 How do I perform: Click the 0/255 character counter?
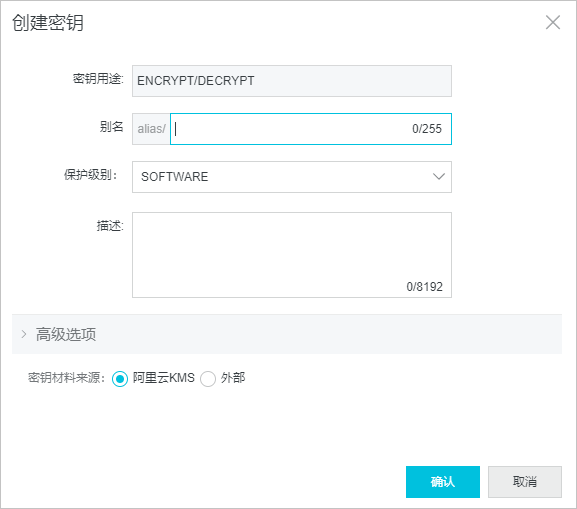coord(426,129)
